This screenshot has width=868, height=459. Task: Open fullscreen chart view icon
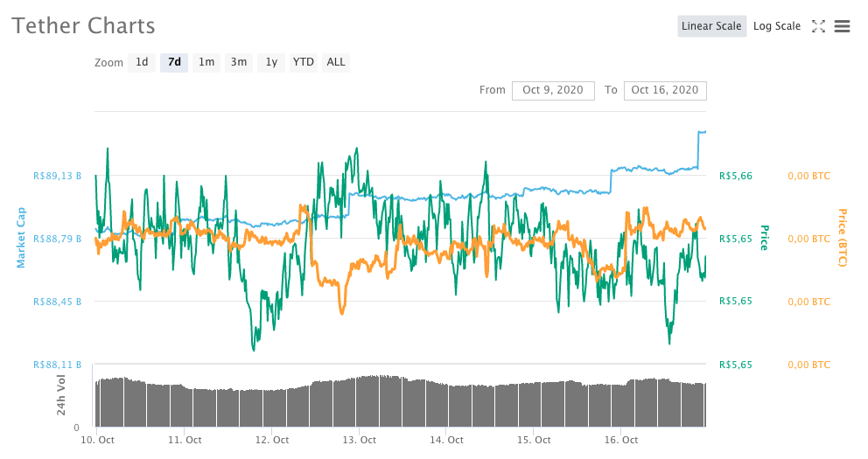tap(818, 26)
